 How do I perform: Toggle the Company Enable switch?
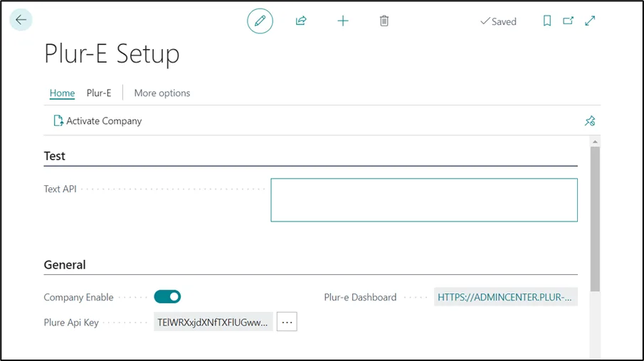[x=167, y=297]
